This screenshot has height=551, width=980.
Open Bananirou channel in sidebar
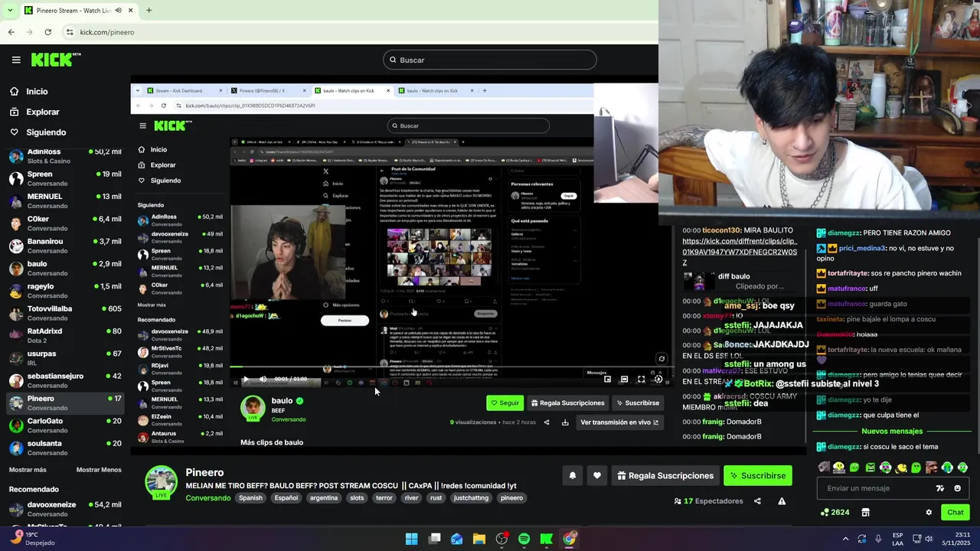64,246
